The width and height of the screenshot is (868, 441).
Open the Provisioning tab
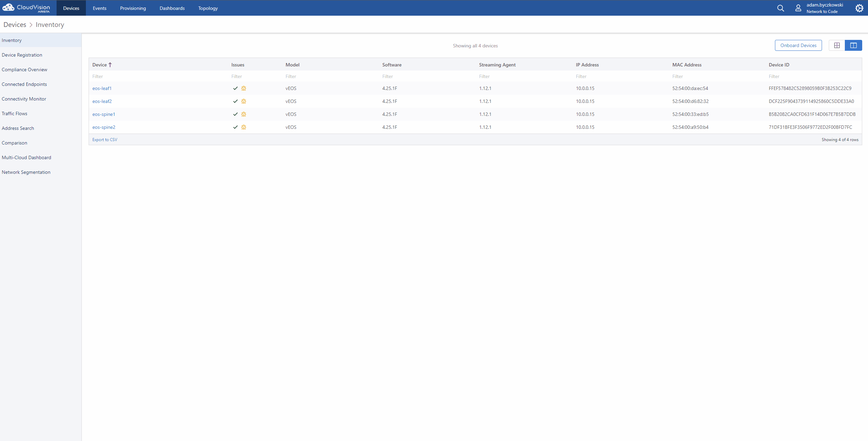tap(133, 8)
